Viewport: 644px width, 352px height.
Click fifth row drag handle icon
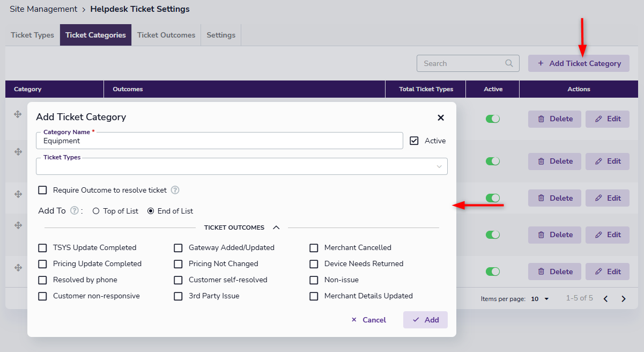pos(18,267)
